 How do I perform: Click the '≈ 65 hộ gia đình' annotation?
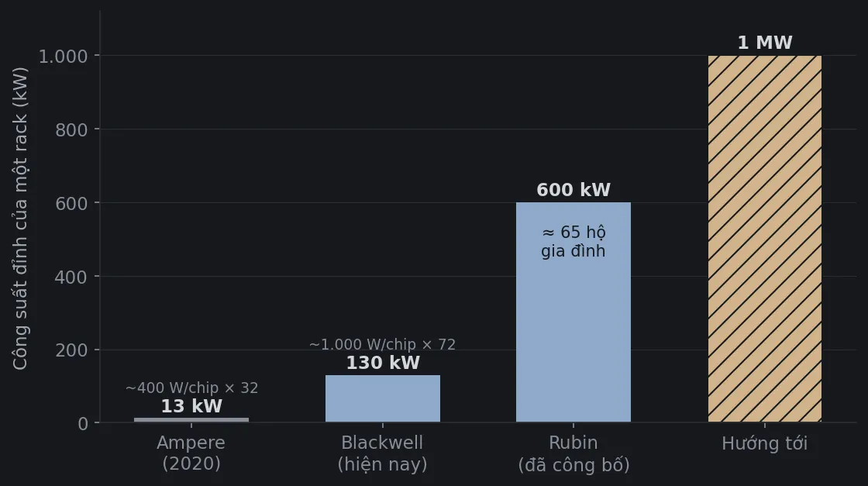(573, 242)
